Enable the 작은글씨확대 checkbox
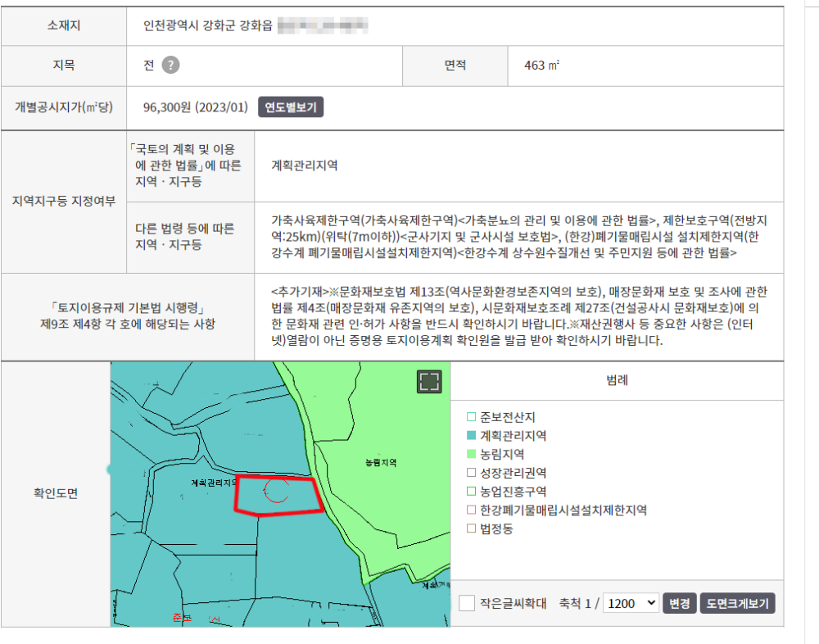Image resolution: width=819 pixels, height=644 pixels. 467,604
